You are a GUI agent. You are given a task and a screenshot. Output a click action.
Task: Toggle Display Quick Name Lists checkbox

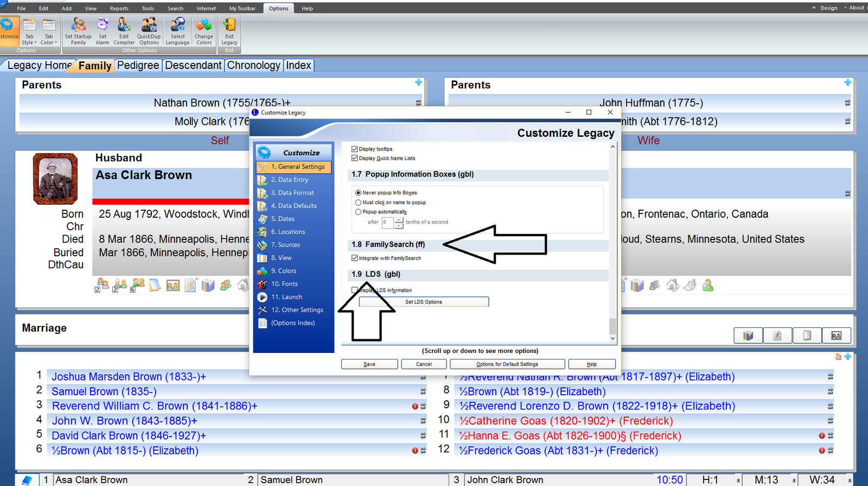(354, 158)
